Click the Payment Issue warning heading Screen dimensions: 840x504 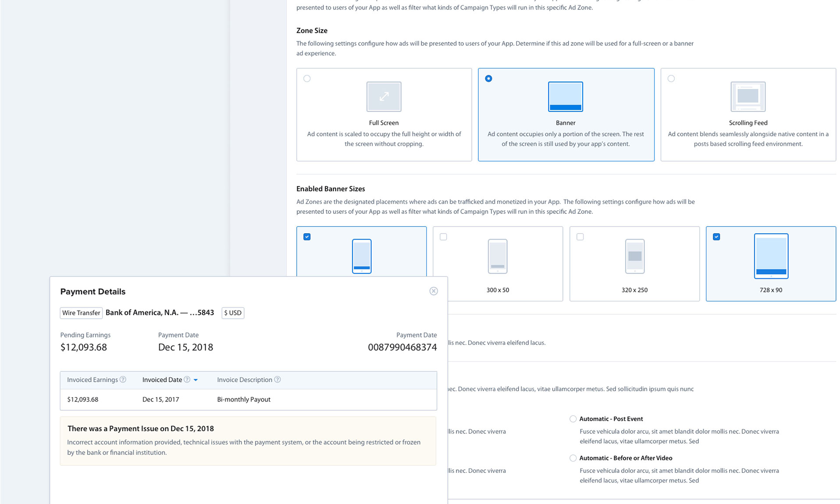pos(141,429)
